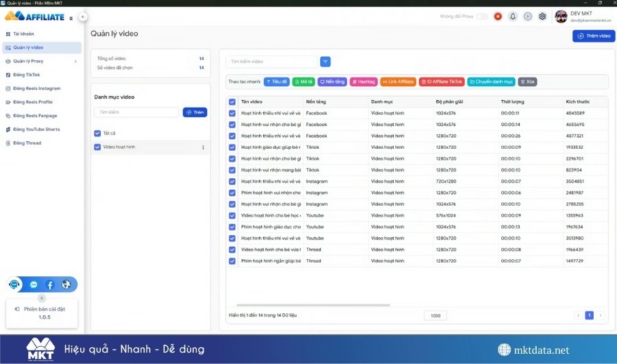Viewport: 617px width, 364px height.
Task: Click the pink Hashtag quick action
Action: point(363,82)
